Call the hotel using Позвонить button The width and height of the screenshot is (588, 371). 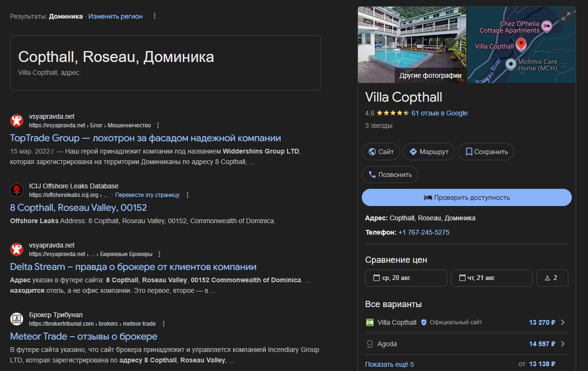(x=390, y=175)
